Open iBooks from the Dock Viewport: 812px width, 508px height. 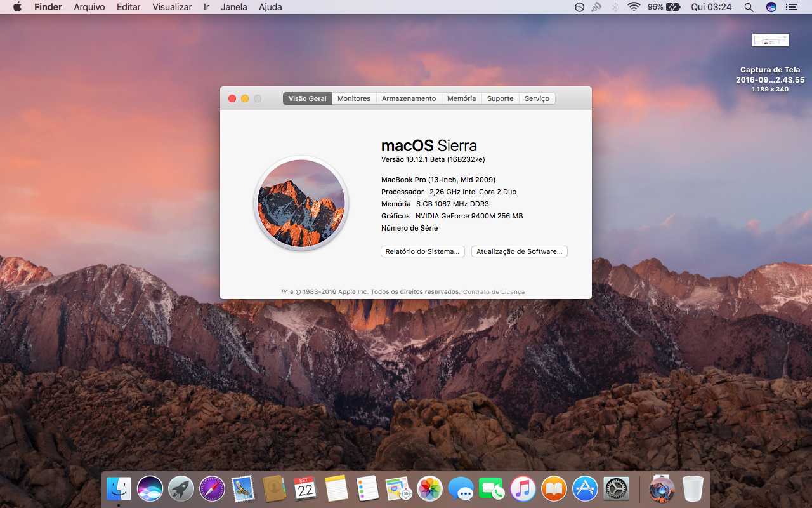[x=554, y=489]
